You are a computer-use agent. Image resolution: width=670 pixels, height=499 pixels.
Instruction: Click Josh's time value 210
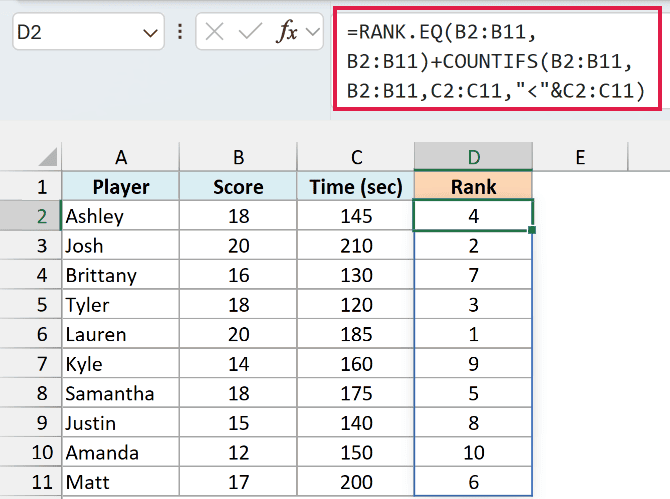click(356, 245)
